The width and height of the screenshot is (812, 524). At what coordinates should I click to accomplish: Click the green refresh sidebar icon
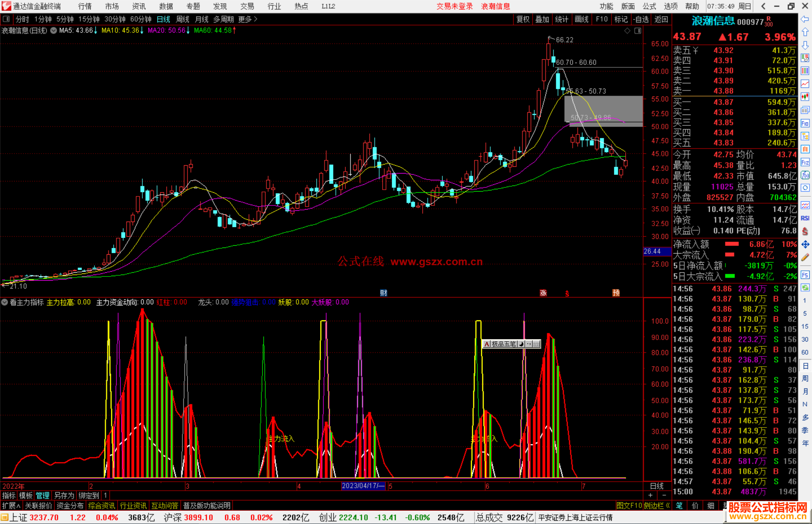click(805, 288)
